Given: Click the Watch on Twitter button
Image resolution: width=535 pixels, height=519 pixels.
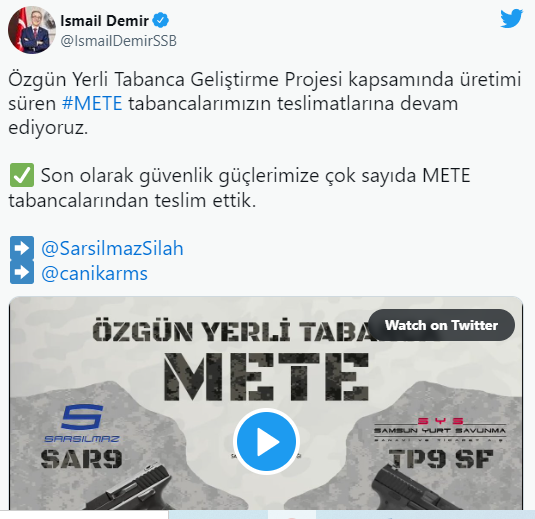Looking at the screenshot, I should [x=441, y=325].
